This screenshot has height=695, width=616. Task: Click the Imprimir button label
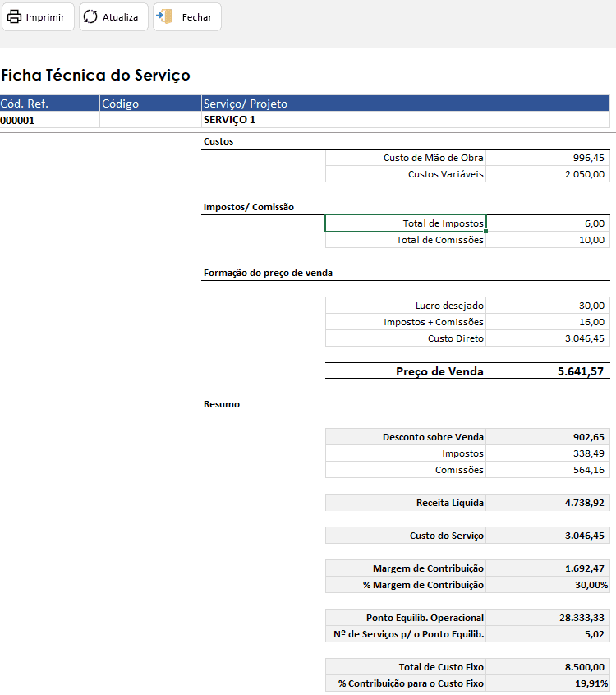tap(45, 17)
